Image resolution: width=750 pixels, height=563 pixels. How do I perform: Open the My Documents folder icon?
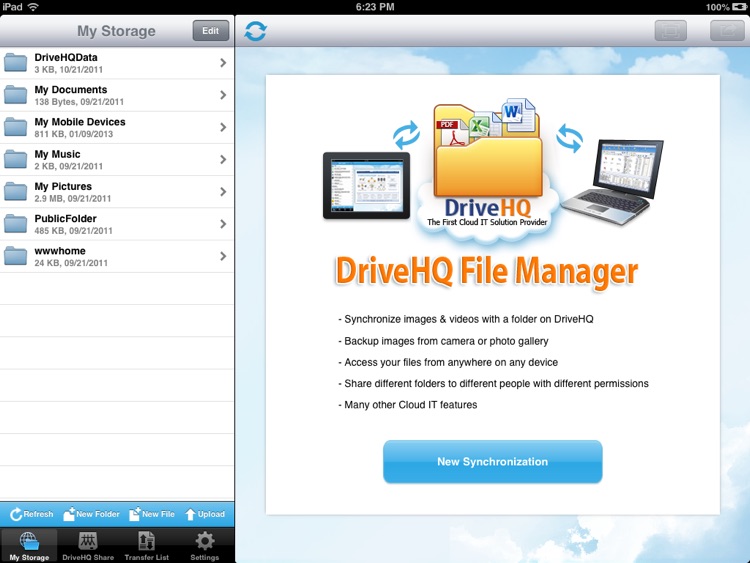16,95
